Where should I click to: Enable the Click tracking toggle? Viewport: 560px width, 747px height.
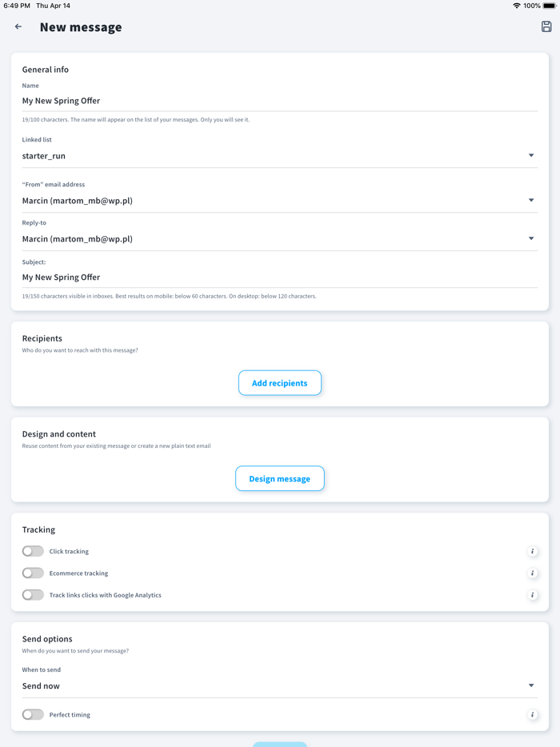click(33, 551)
